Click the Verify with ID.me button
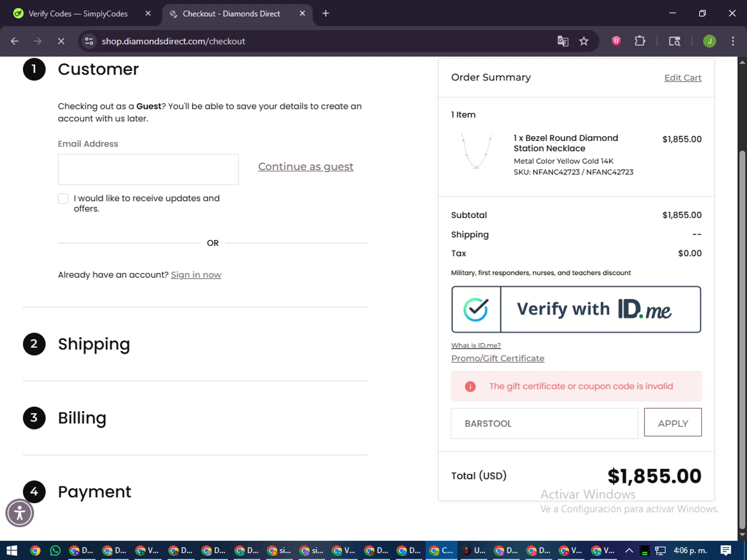 576,309
